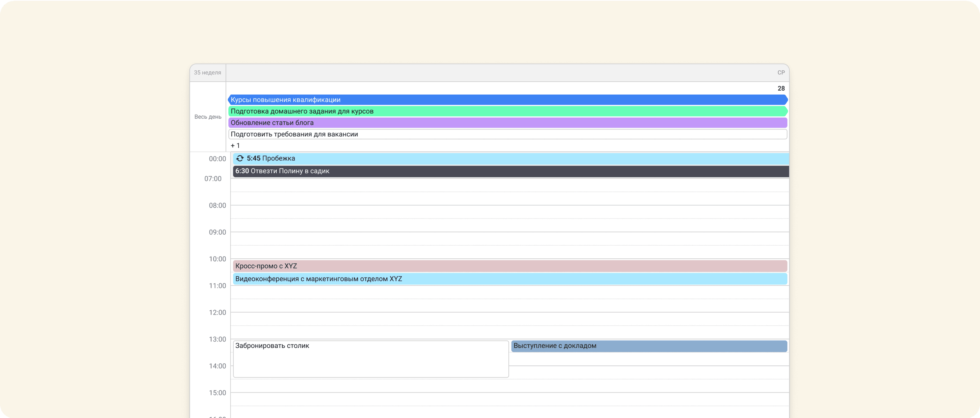Click the task "Подготовить требования для вакансии"
The image size is (980, 418).
457,134
